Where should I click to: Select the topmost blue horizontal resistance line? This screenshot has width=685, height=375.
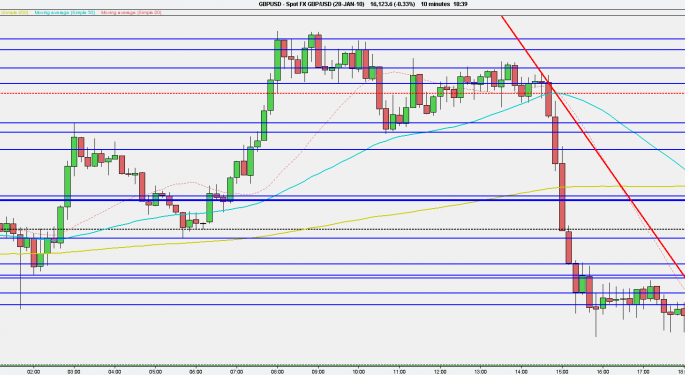click(x=342, y=39)
